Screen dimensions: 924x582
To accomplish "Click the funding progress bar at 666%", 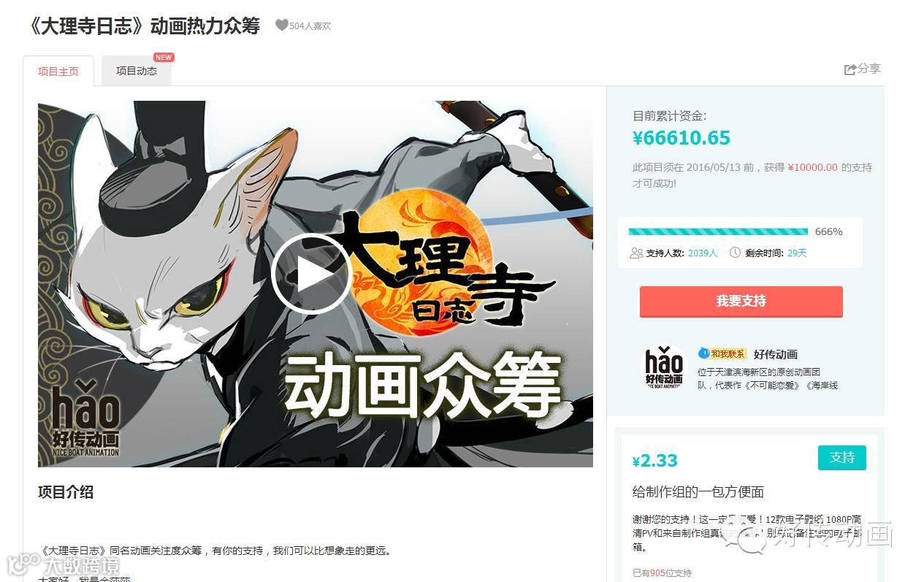I will pos(718,231).
